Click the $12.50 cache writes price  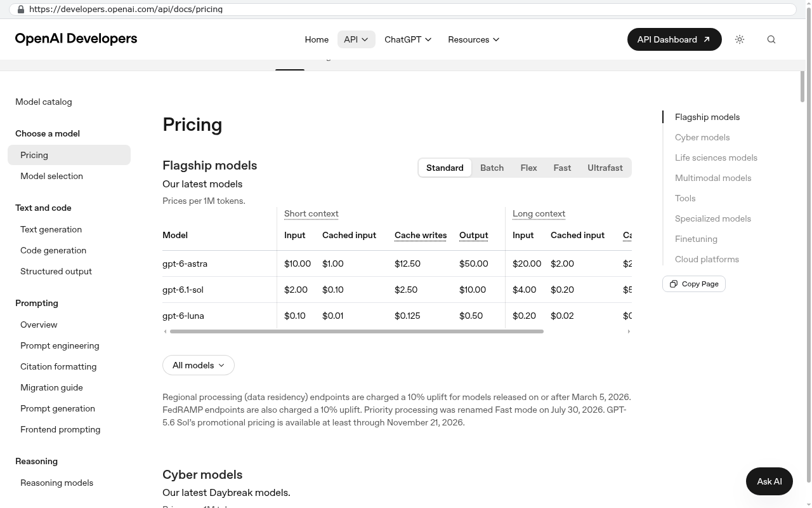click(407, 264)
